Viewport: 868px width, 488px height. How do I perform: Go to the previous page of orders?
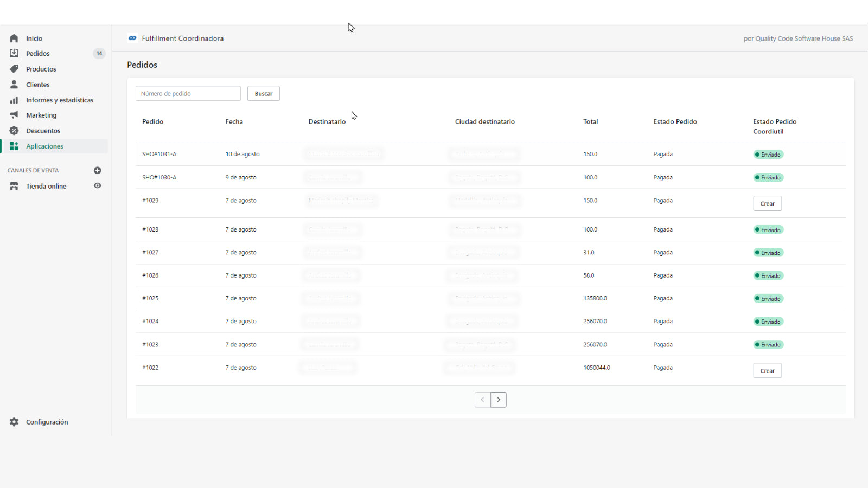(482, 400)
